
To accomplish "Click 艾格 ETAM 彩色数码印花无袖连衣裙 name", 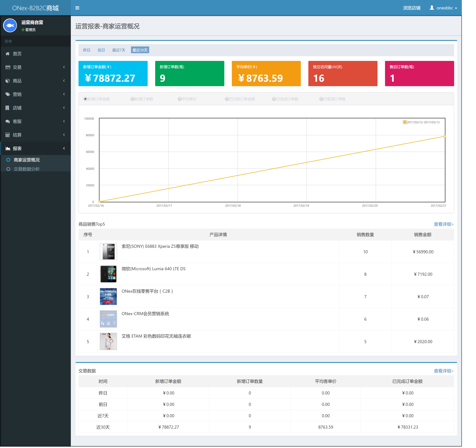I will tap(156, 336).
